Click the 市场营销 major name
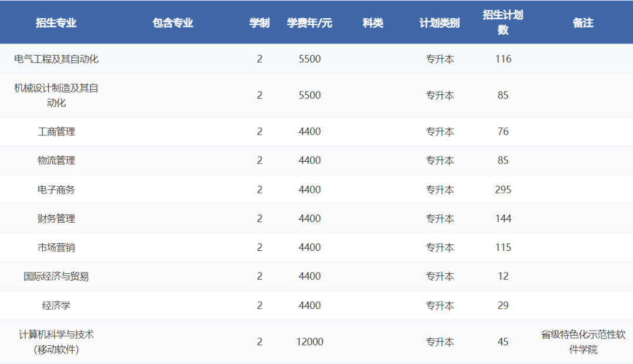Screen dimensions: 633x364 pos(56,247)
